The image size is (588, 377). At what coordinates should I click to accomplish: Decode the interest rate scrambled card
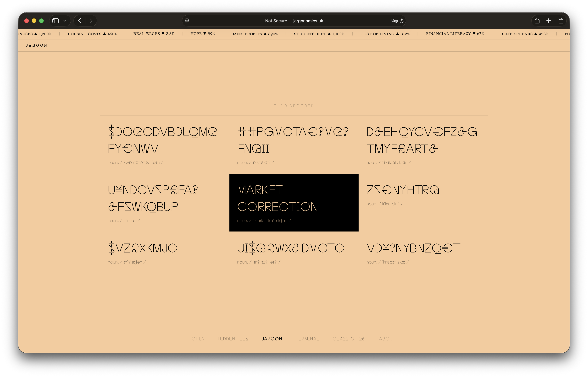click(x=294, y=252)
